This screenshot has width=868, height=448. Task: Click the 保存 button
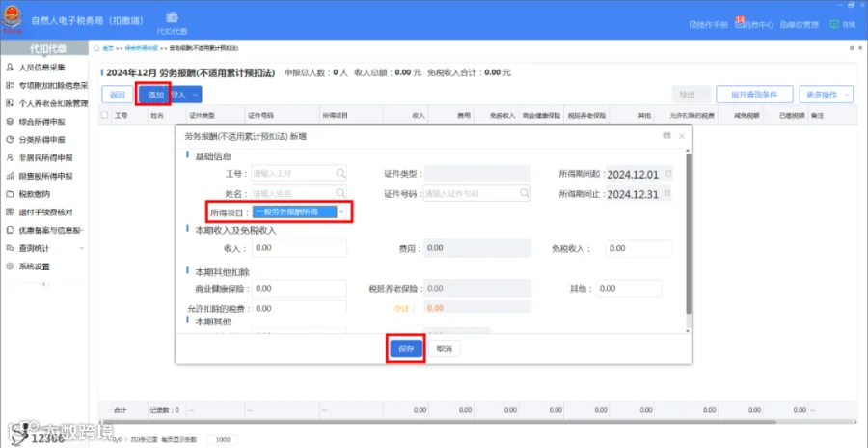[406, 349]
